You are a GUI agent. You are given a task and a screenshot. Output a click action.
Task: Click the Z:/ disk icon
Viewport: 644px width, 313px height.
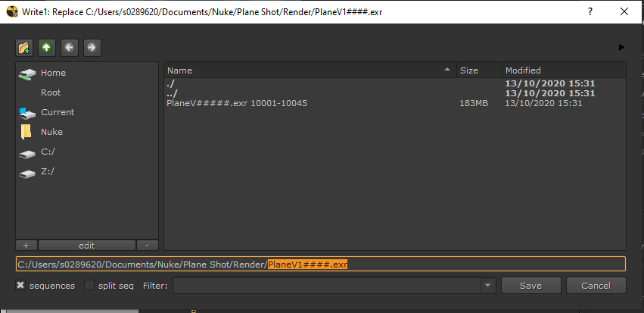[x=27, y=174]
